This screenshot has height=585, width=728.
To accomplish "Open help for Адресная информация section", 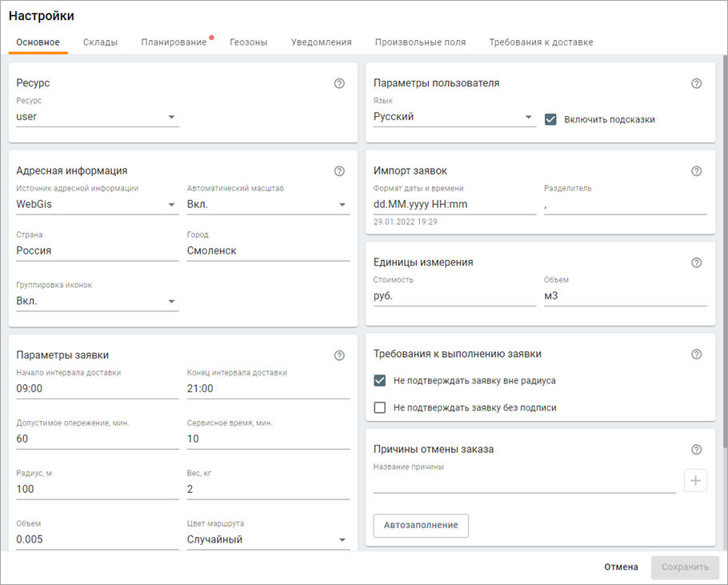I will click(x=339, y=171).
